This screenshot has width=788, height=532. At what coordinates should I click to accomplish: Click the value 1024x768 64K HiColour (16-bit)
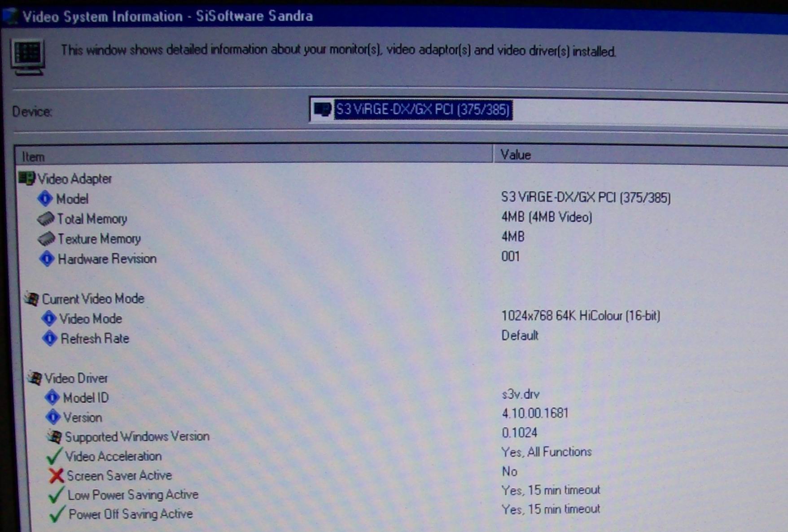581,316
